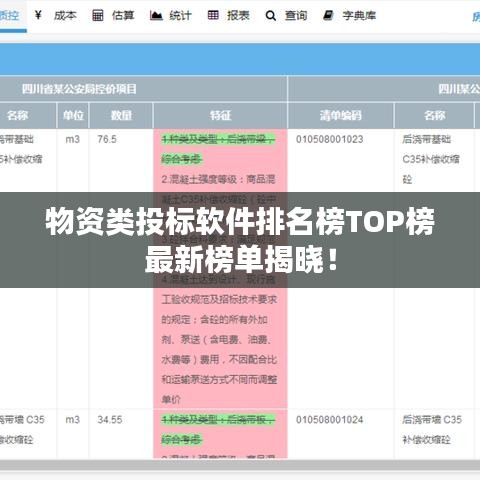Click the 数量 column header
The height and width of the screenshot is (480, 480).
[121, 115]
